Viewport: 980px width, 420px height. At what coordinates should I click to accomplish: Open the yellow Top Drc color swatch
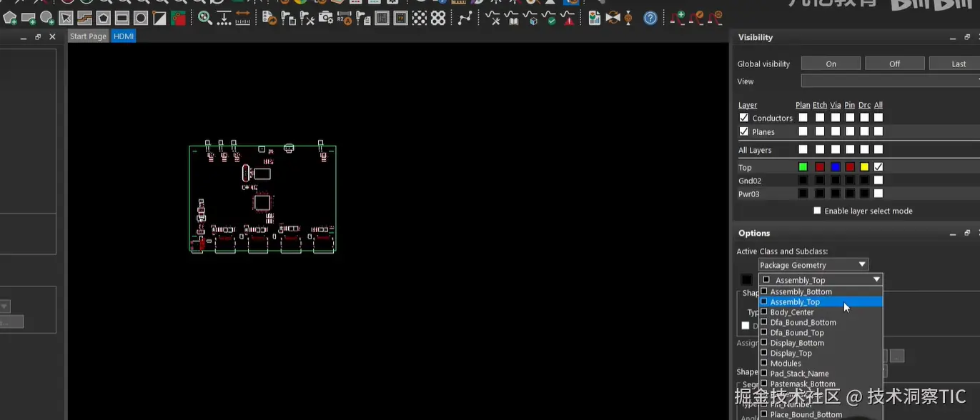tap(864, 167)
